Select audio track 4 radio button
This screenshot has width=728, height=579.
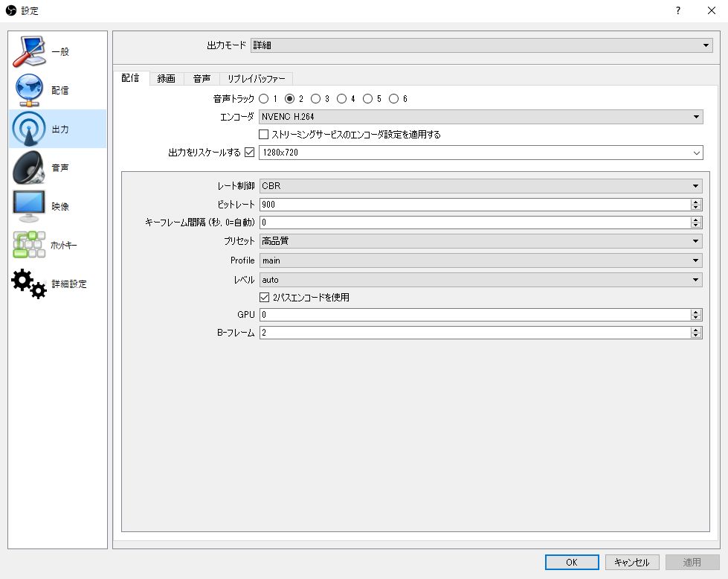[342, 98]
